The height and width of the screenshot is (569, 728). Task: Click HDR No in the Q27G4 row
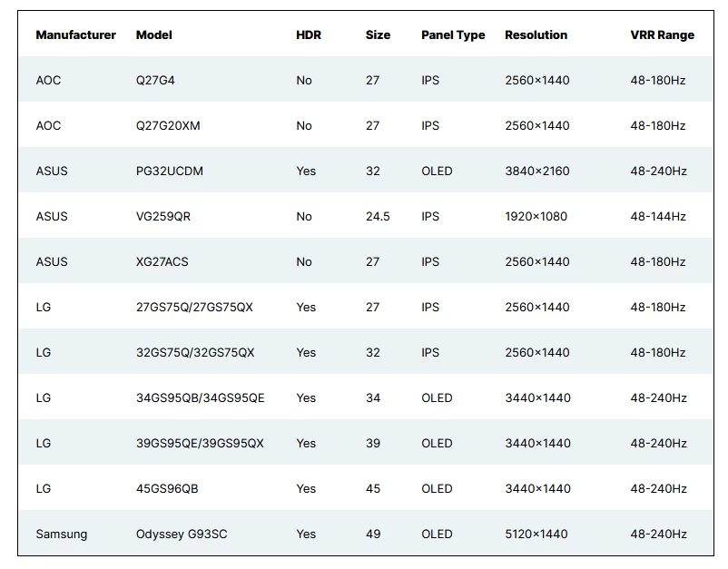(x=304, y=80)
